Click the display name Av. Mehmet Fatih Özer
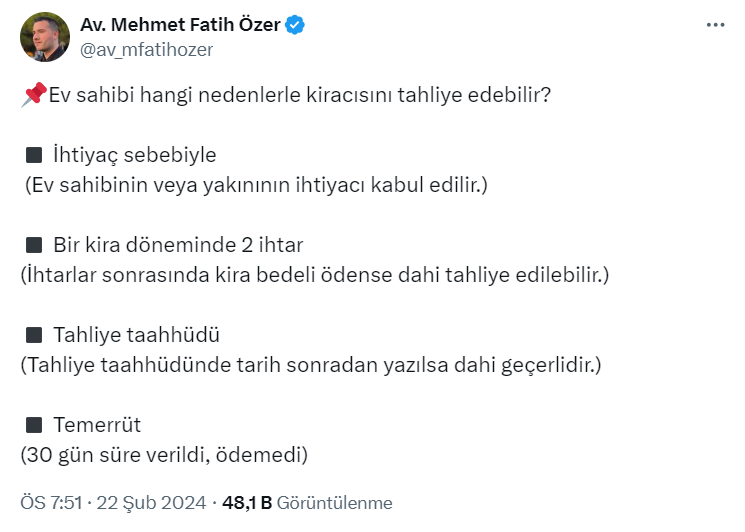 pos(179,25)
